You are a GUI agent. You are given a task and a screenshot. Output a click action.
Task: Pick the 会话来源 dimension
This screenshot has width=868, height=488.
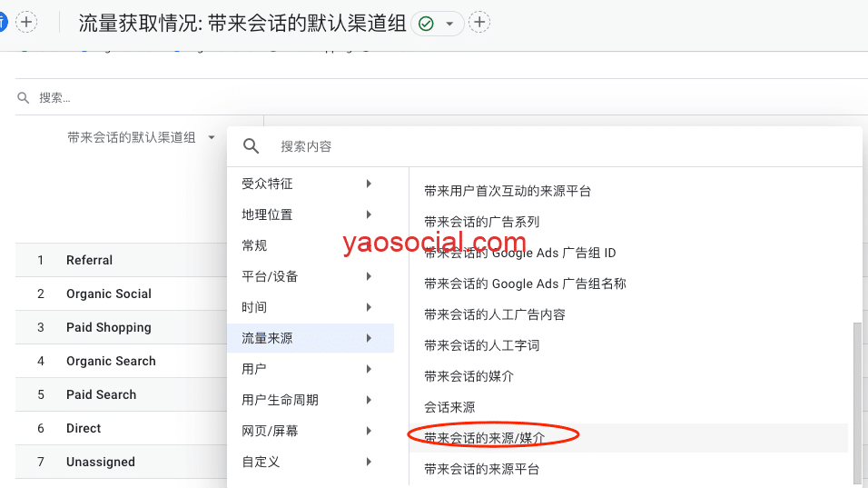click(x=449, y=407)
